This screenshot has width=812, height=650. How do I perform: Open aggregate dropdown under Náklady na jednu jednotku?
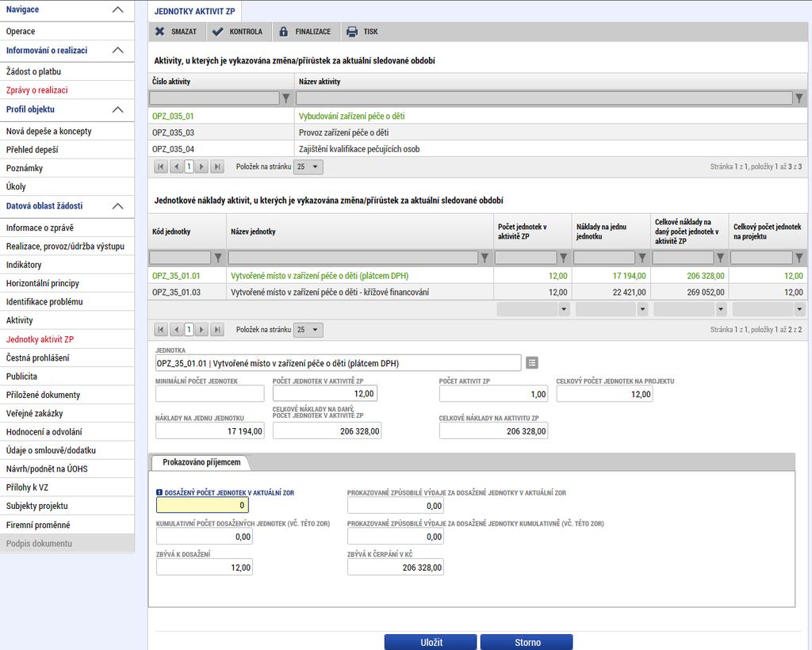[642, 309]
